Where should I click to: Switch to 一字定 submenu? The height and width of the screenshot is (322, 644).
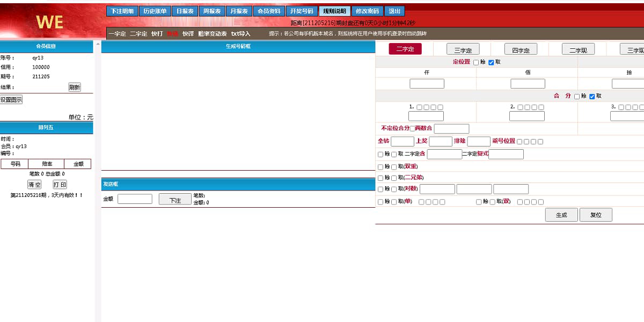click(117, 34)
